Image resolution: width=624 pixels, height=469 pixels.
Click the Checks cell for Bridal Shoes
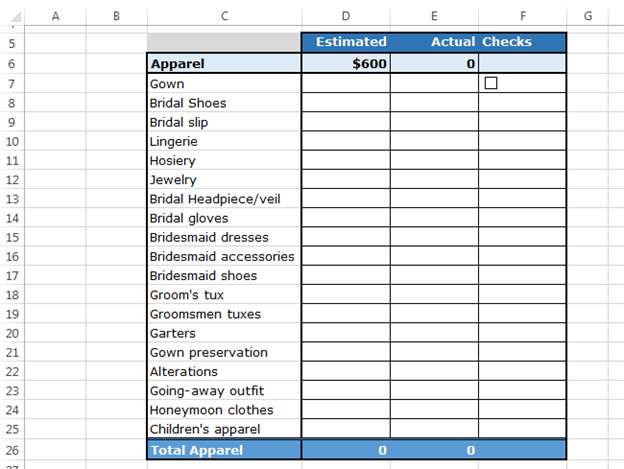click(x=523, y=103)
